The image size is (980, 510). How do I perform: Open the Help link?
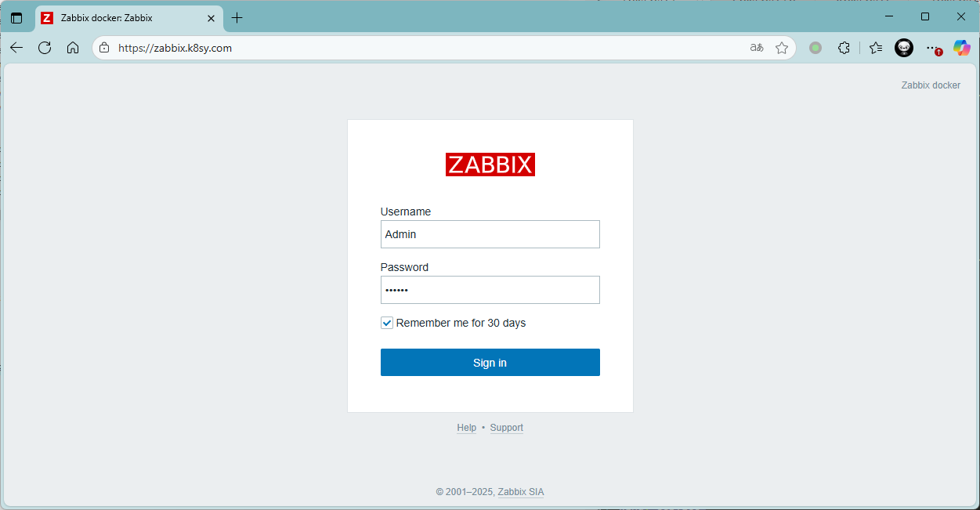[466, 428]
